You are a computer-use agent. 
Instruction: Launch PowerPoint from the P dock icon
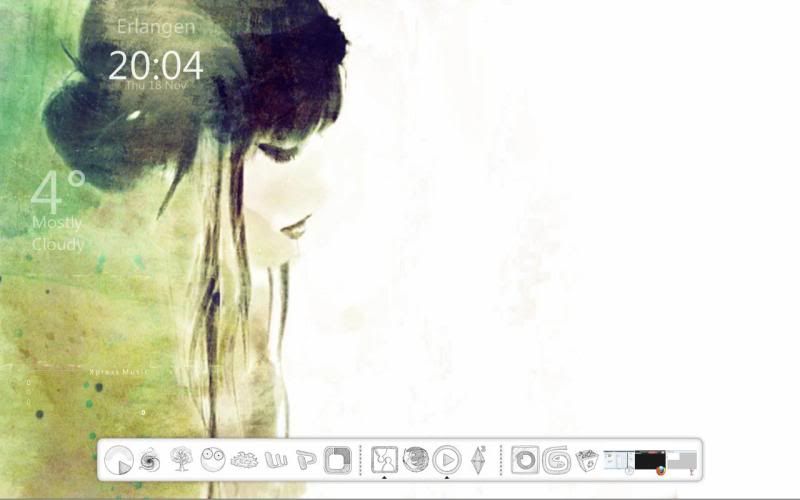tap(306, 460)
